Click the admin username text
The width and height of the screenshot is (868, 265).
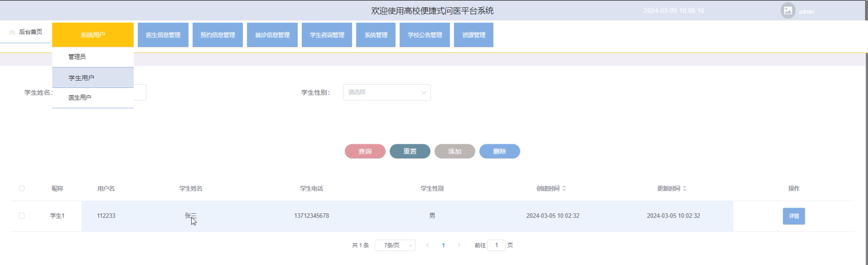click(807, 11)
